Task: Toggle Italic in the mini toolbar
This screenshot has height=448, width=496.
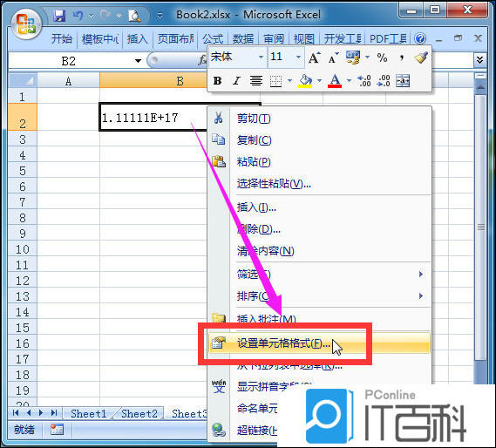Action: pyautogui.click(x=236, y=81)
